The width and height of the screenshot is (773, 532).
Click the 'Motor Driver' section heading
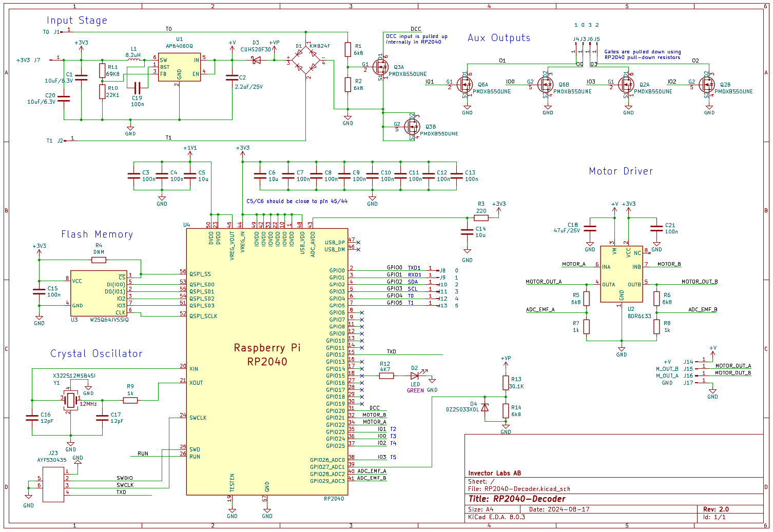(621, 171)
